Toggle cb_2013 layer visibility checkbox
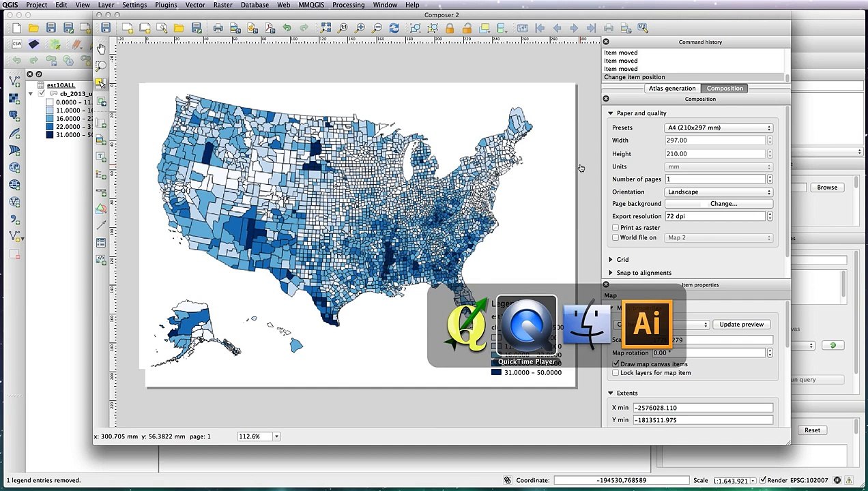The image size is (868, 491). point(42,93)
